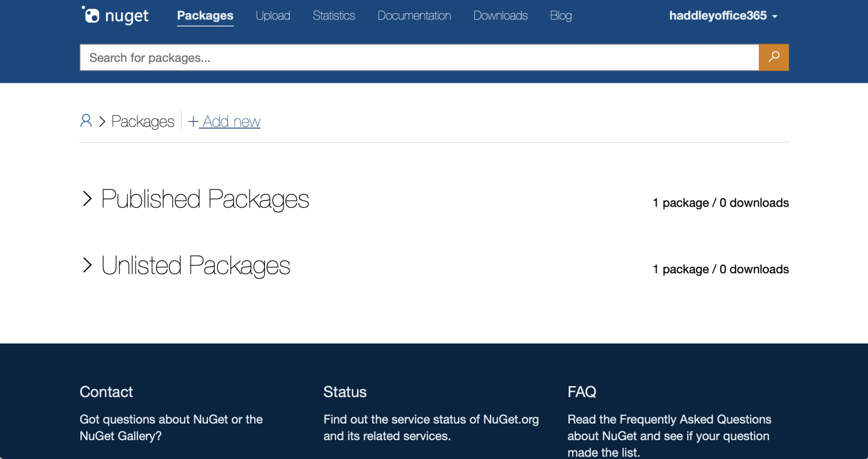Viewport: 868px width, 459px height.
Task: Click the user profile breadcrumb icon
Action: 86,121
